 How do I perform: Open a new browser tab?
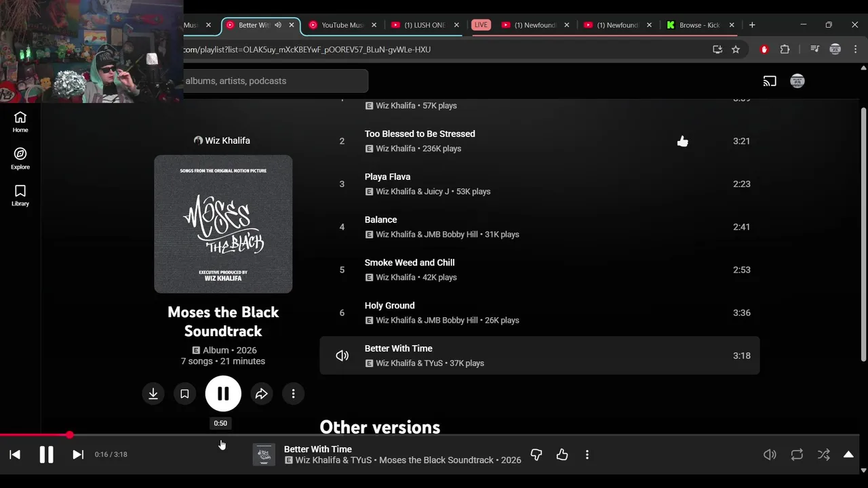(x=752, y=25)
